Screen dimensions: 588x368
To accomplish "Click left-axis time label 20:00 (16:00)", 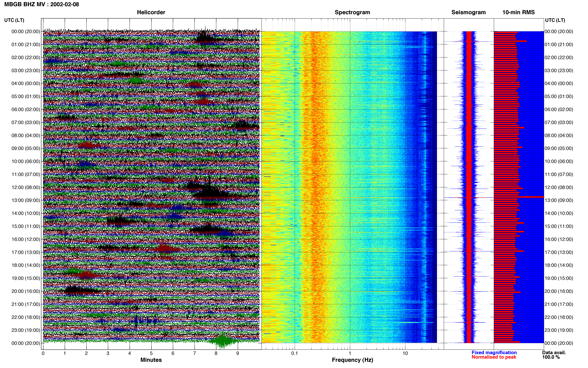I will (x=26, y=291).
